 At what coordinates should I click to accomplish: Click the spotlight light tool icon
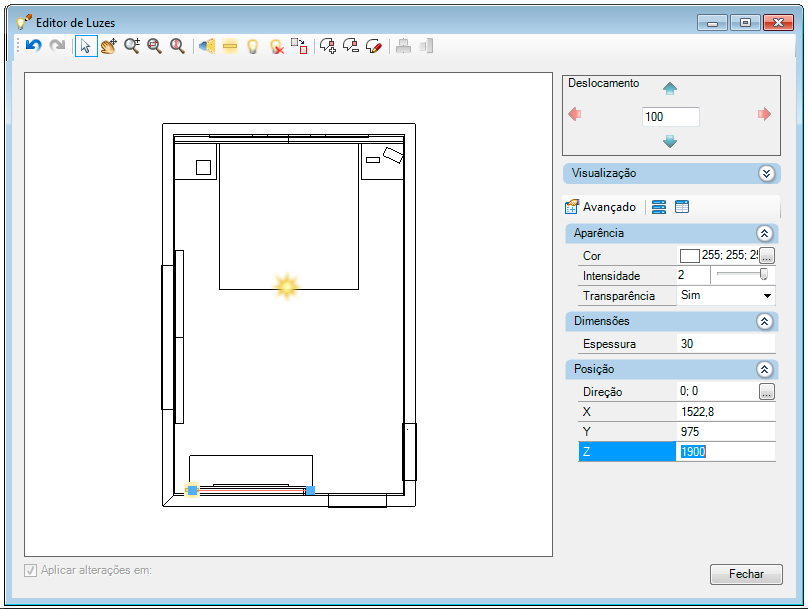tap(207, 46)
